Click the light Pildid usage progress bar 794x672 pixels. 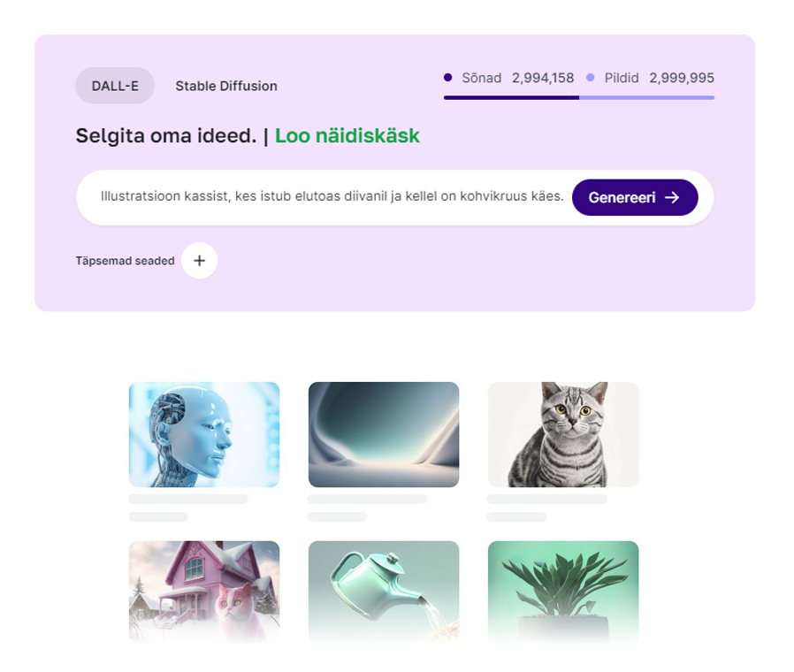click(646, 98)
